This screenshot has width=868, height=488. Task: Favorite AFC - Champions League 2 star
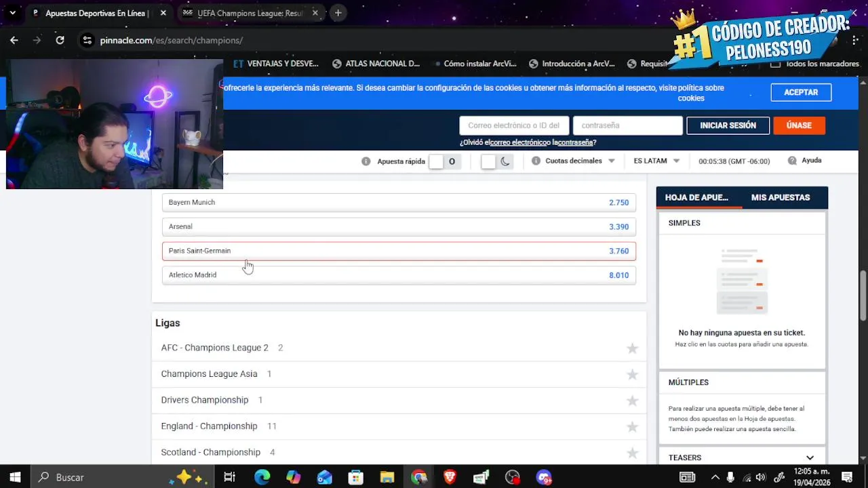(632, 348)
